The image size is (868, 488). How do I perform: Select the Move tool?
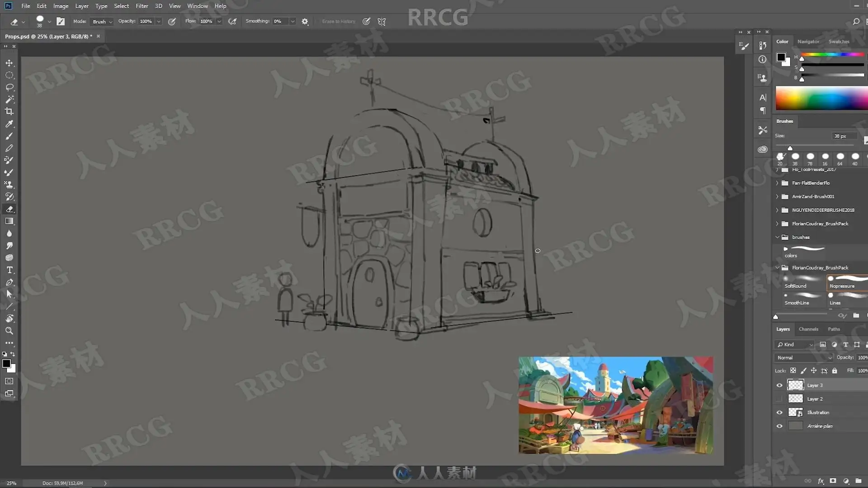(9, 63)
